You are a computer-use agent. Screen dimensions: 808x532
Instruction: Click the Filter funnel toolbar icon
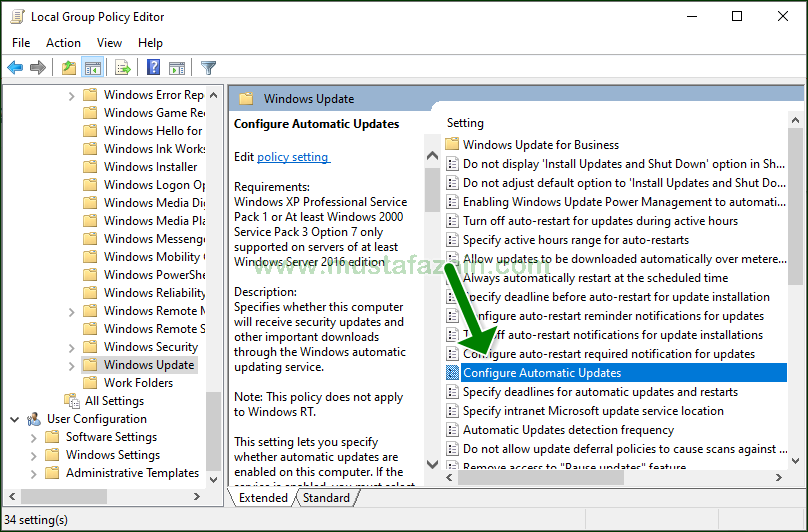[208, 67]
